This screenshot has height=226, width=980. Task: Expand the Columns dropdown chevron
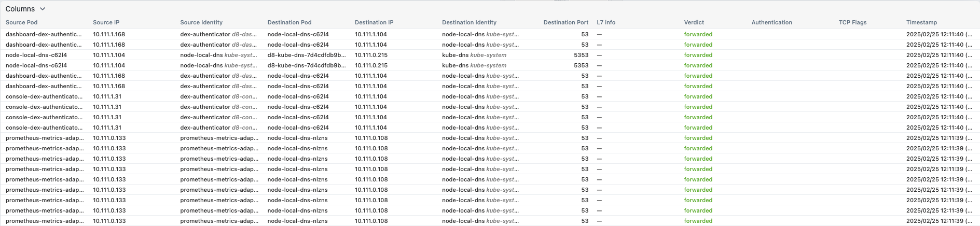point(43,9)
